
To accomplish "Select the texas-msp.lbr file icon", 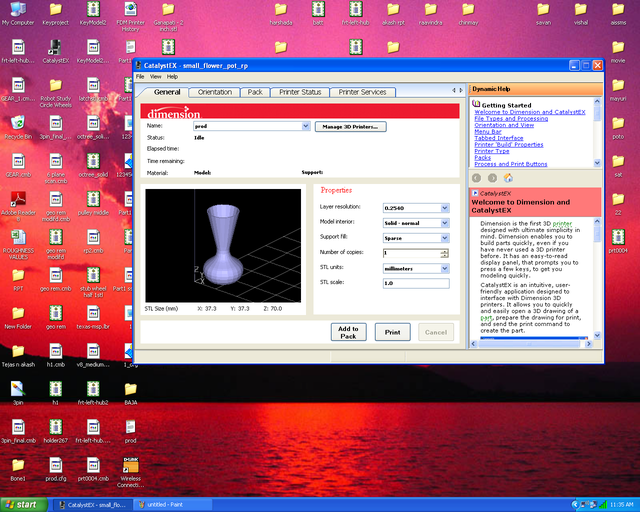I will [93, 317].
